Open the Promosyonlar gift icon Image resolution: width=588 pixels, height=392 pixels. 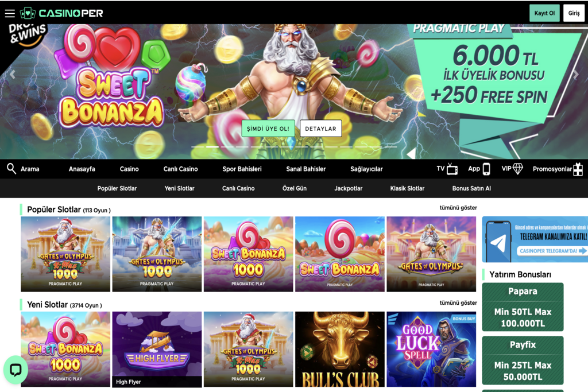(x=578, y=169)
